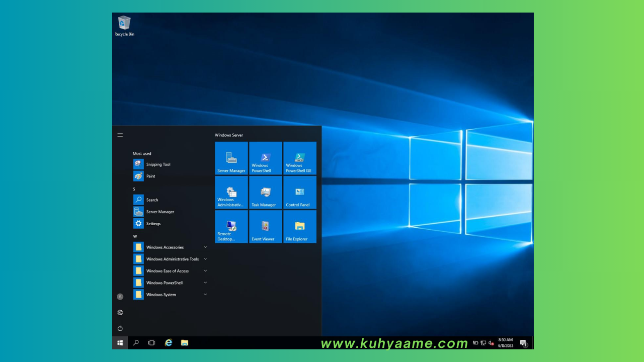Click the 'S' letter group header
The width and height of the screenshot is (644, 362).
click(134, 189)
